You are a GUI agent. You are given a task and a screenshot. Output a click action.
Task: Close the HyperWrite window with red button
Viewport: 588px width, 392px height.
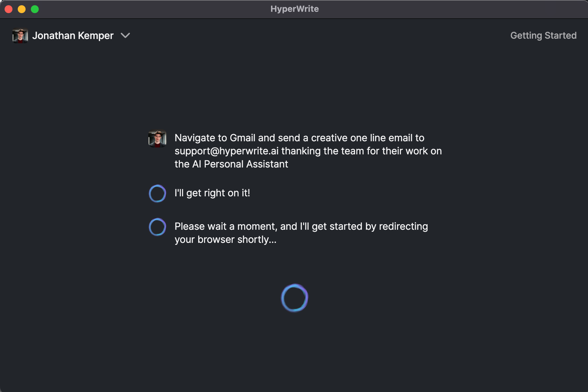click(x=9, y=9)
